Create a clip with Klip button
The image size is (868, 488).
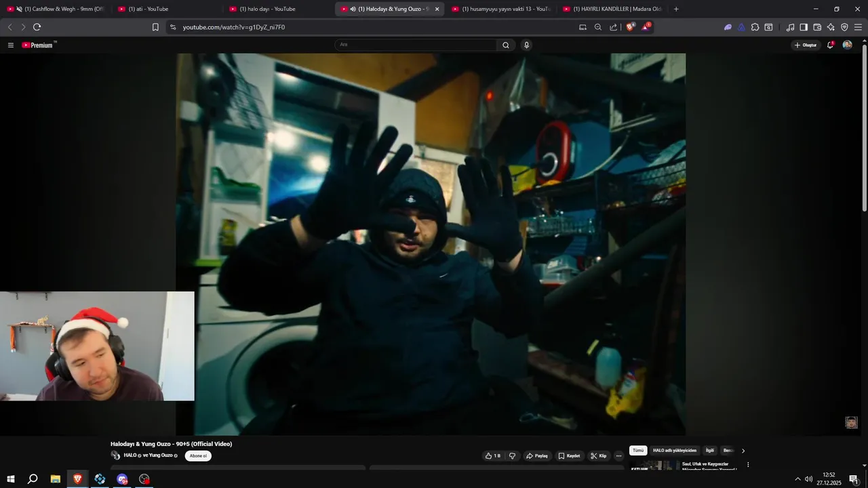click(x=598, y=456)
